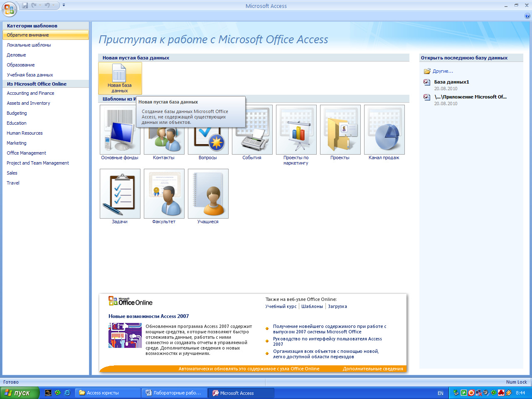Open Sales category
532x399 pixels.
46,173
